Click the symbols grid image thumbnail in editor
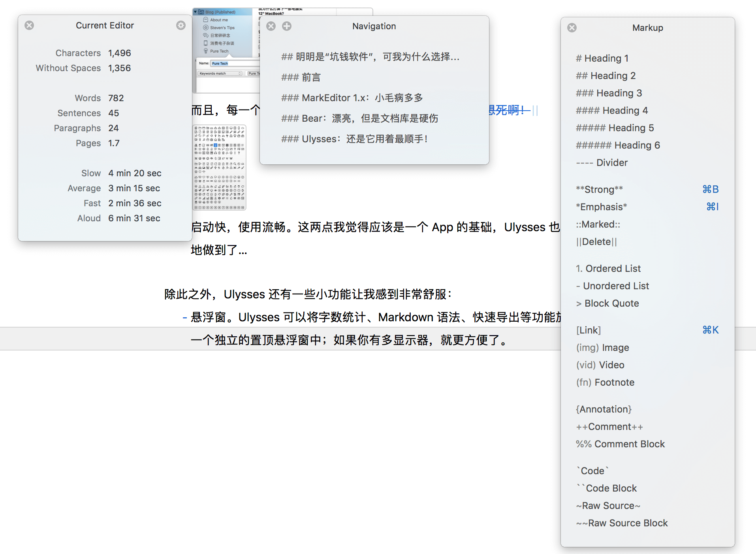The height and width of the screenshot is (554, 756). coord(219,168)
